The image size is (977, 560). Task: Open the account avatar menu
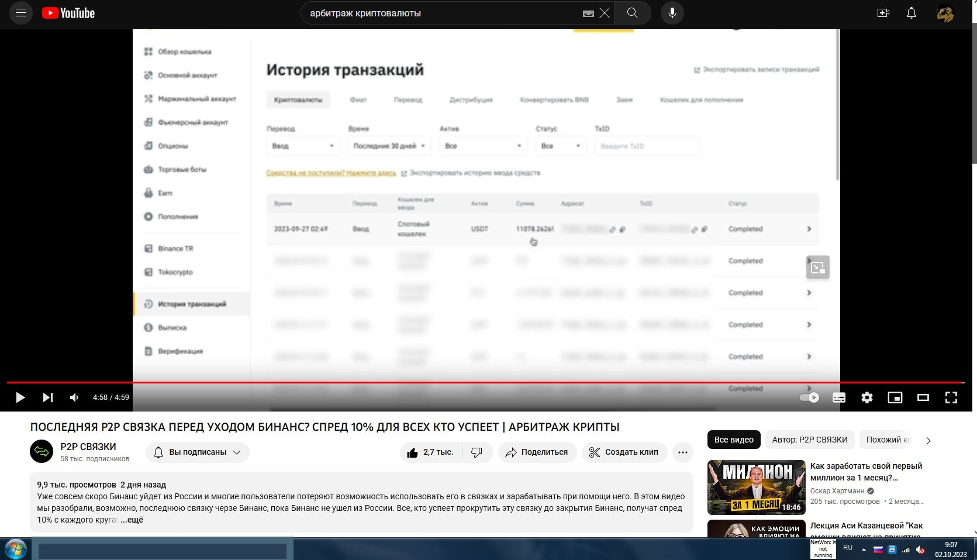click(x=945, y=13)
